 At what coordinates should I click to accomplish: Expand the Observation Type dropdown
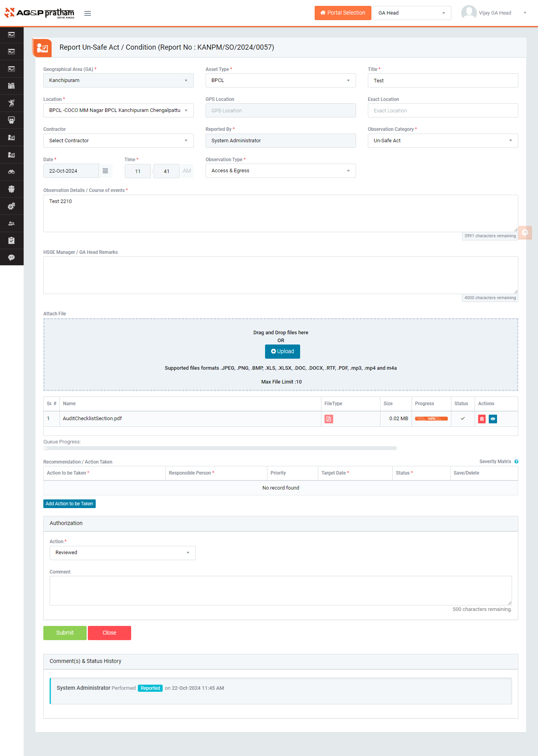coord(280,171)
